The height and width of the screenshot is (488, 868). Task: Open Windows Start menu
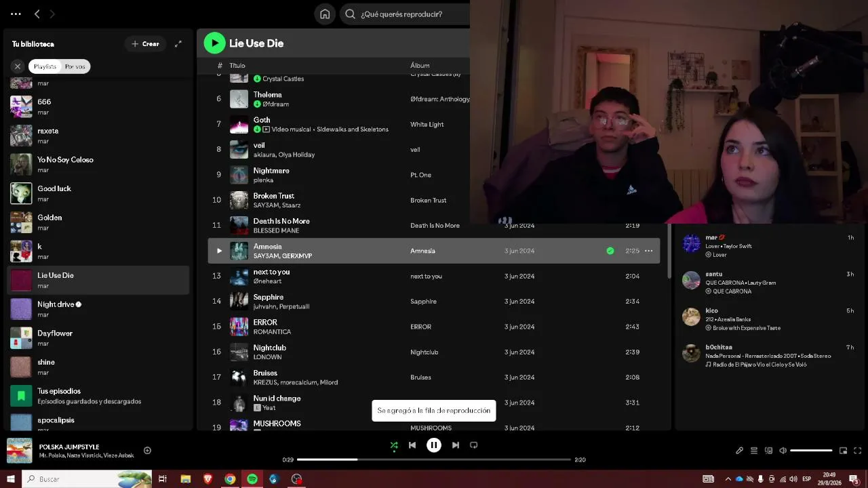click(11, 479)
